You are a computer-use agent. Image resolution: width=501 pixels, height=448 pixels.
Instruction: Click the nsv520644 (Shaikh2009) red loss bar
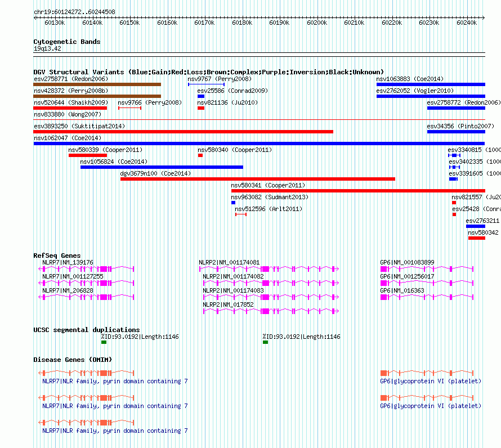click(x=70, y=108)
